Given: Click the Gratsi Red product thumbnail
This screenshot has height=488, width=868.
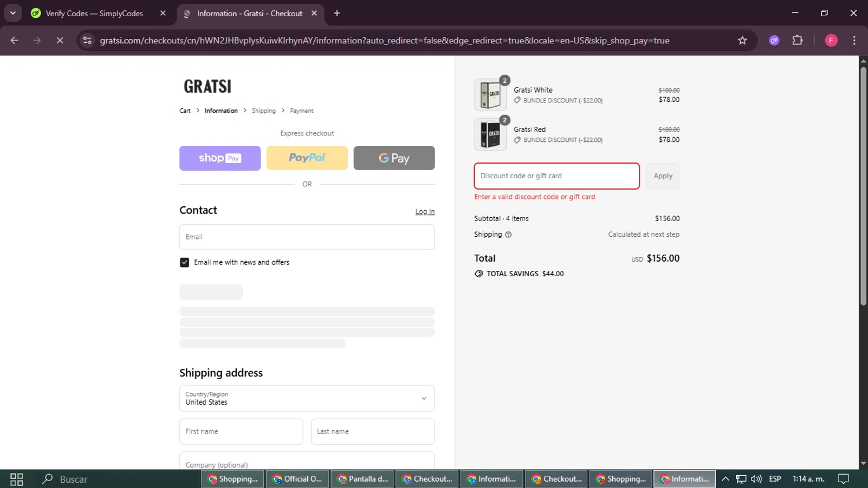Looking at the screenshot, I should (x=490, y=134).
